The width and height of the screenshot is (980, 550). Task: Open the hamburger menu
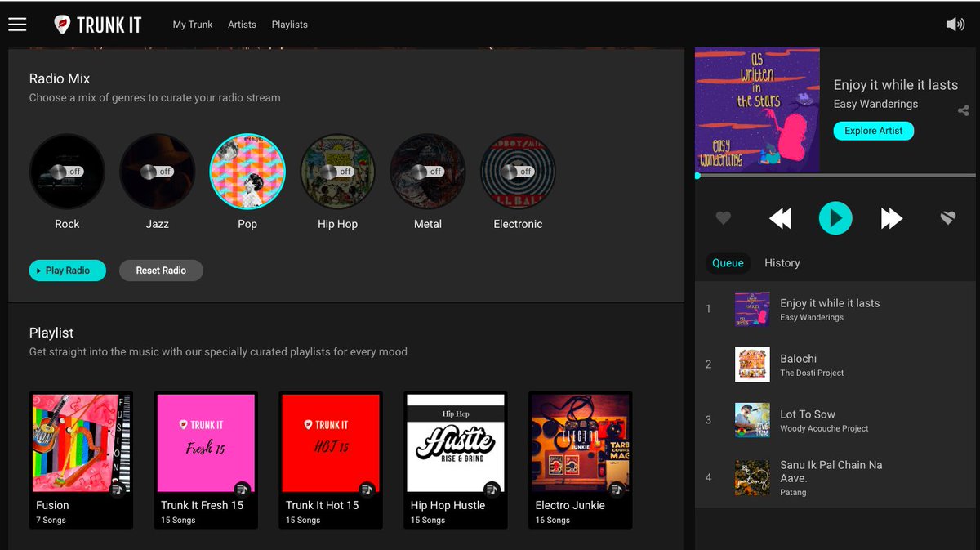(x=17, y=25)
